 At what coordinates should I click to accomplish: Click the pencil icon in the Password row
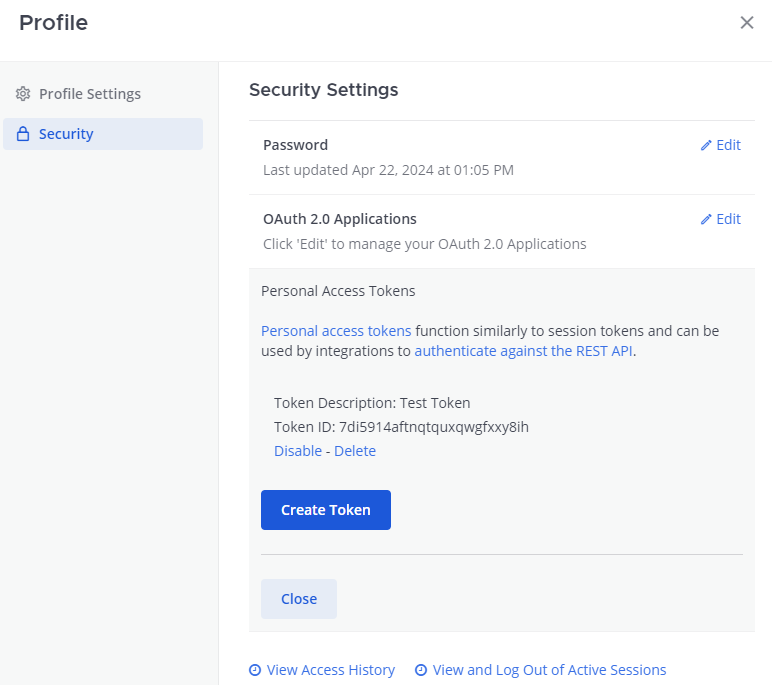706,145
